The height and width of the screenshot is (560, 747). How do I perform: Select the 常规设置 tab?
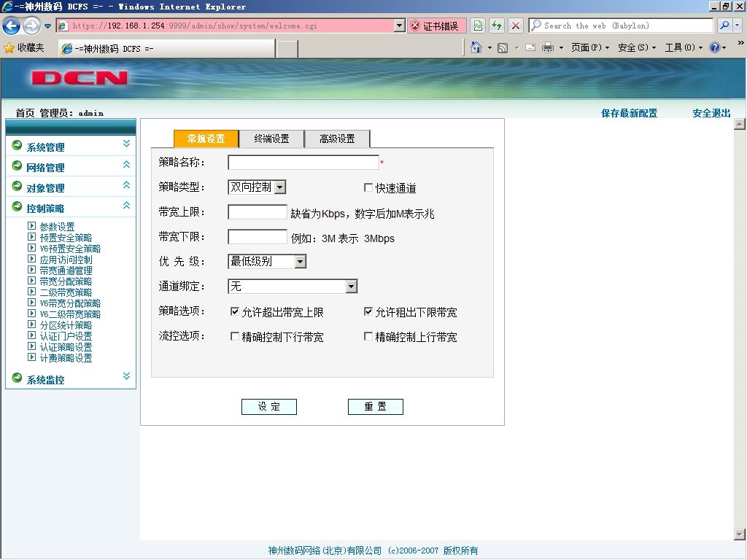point(206,139)
